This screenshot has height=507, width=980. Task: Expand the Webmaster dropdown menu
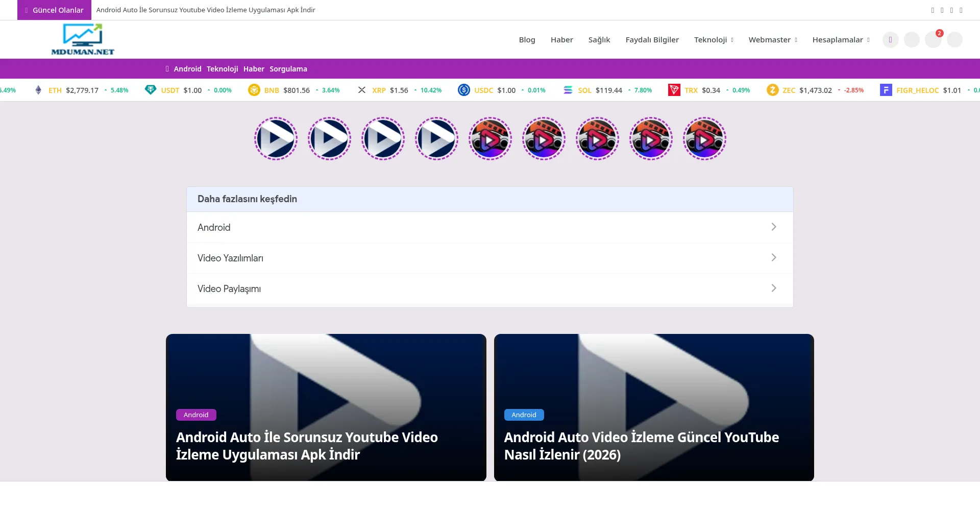point(773,39)
